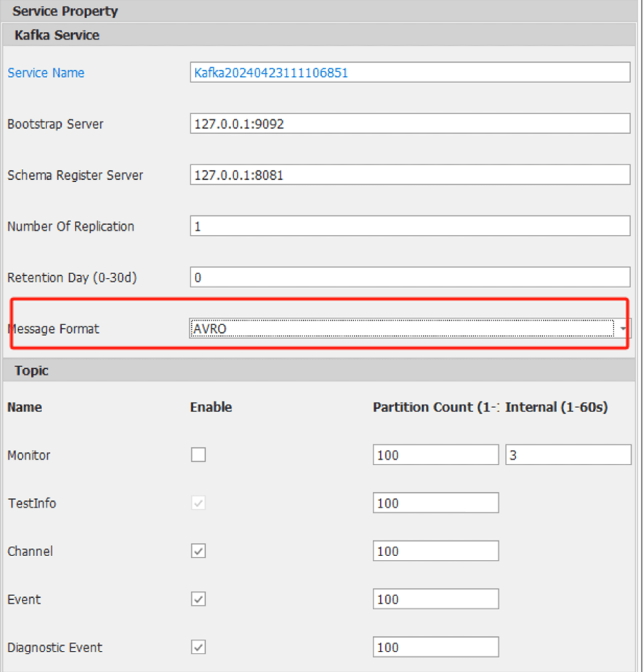This screenshot has width=644, height=672.
Task: Click the Topic section header
Action: point(319,370)
